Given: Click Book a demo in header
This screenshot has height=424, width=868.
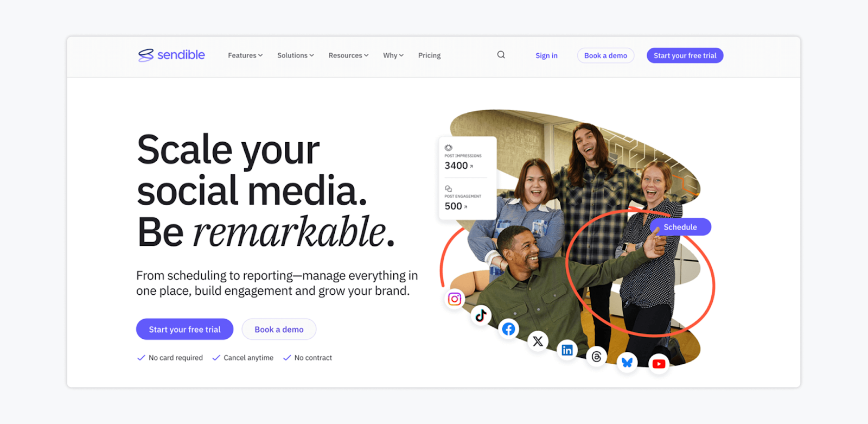Looking at the screenshot, I should (x=605, y=55).
